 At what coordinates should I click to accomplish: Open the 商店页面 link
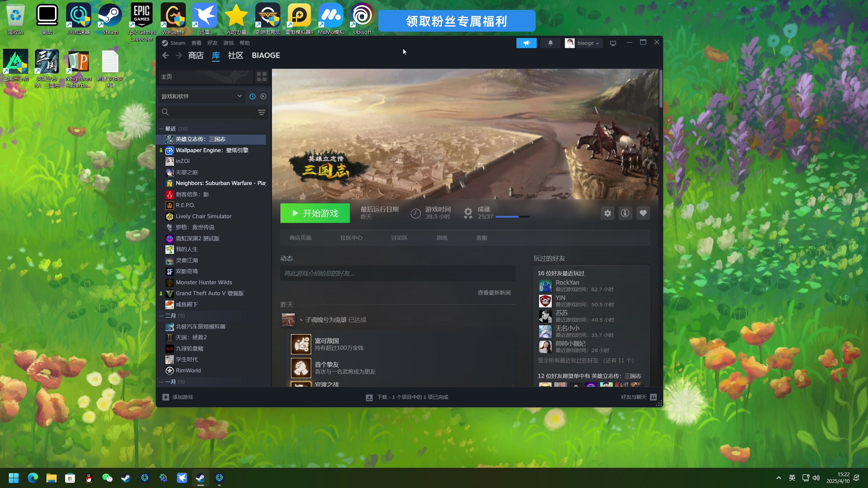pos(300,238)
